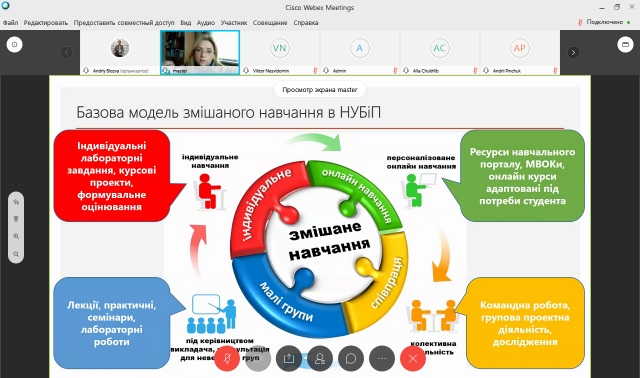This screenshot has width=640, height=378.
Task: Leave meeting with the red X button
Action: [413, 358]
